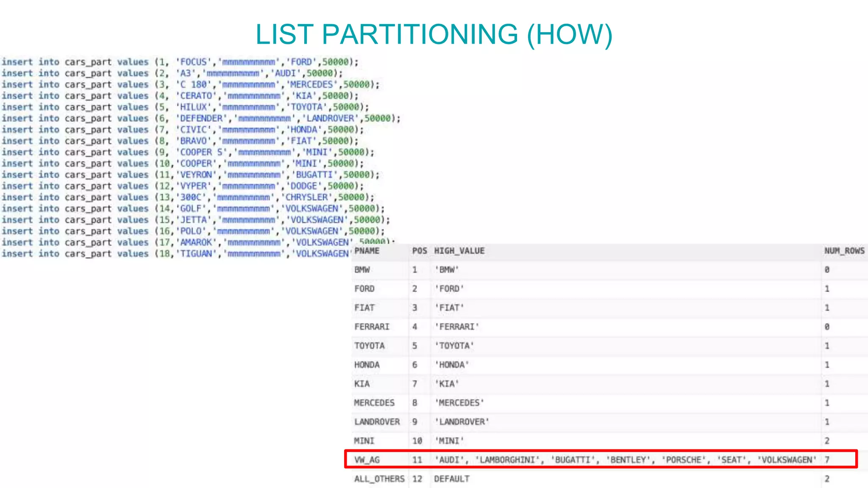Click the slide title LIST PARTITIONING (HOW)

click(434, 34)
